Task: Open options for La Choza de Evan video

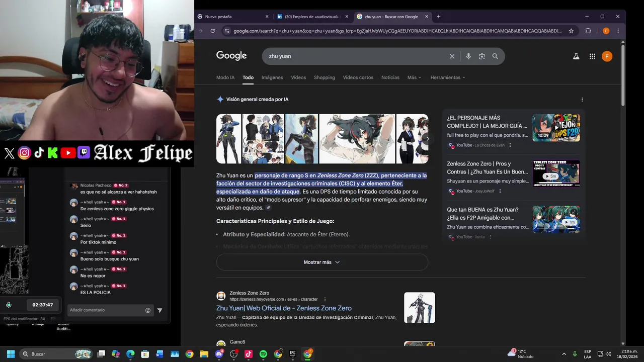Action: click(x=510, y=145)
